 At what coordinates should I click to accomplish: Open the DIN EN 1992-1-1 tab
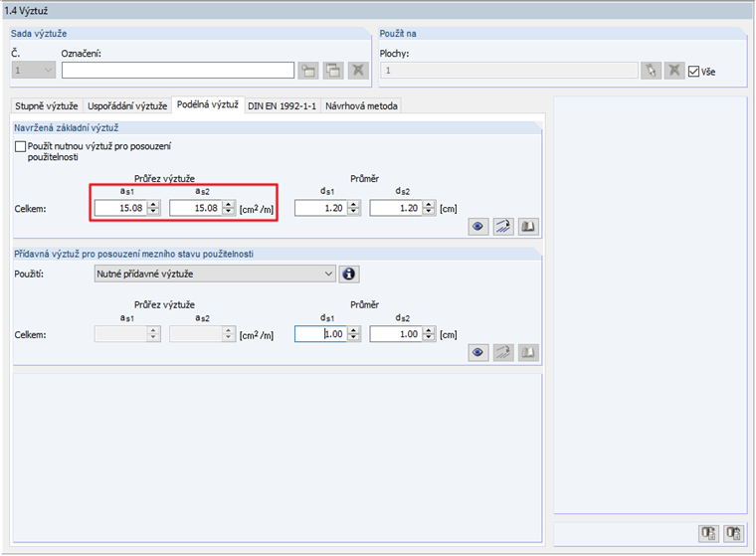pos(283,106)
